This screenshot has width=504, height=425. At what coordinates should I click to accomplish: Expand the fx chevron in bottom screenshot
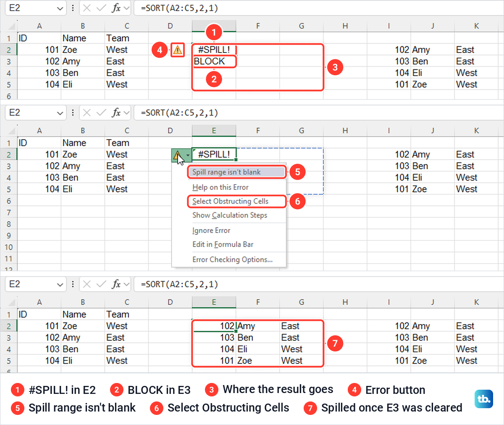tap(127, 285)
